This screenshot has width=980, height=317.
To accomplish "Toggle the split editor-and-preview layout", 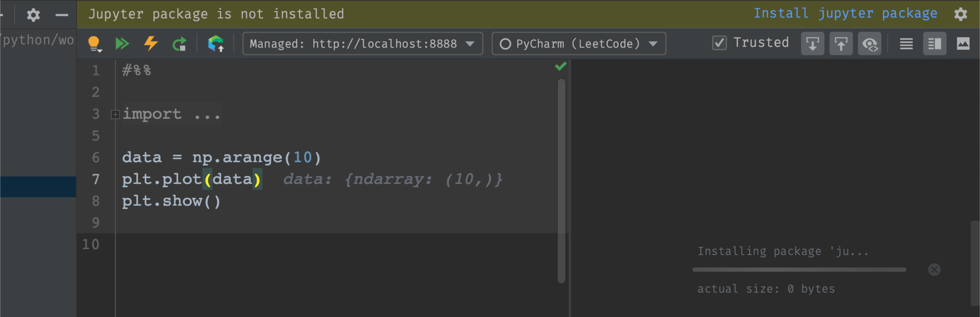I will point(934,43).
